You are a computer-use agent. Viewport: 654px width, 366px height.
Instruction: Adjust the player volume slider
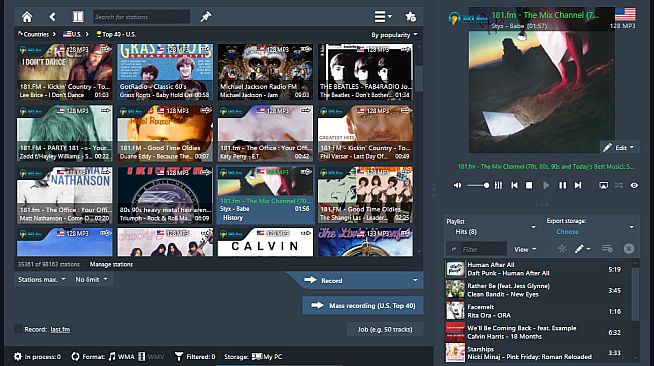[478, 185]
